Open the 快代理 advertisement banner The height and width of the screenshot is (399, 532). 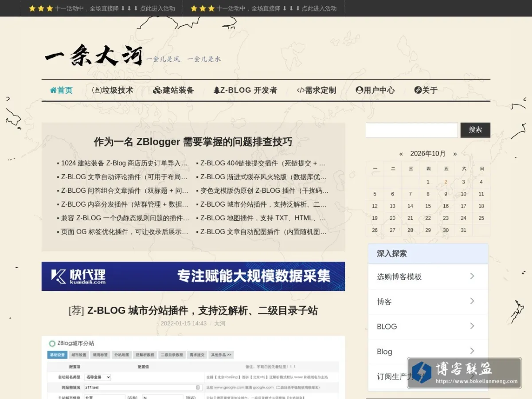193,276
